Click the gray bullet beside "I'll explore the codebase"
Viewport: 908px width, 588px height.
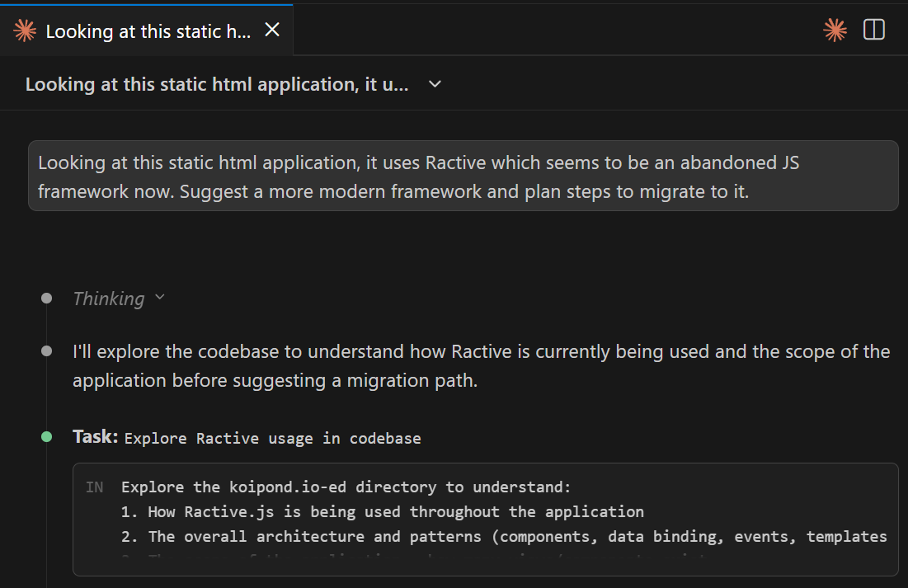47,352
